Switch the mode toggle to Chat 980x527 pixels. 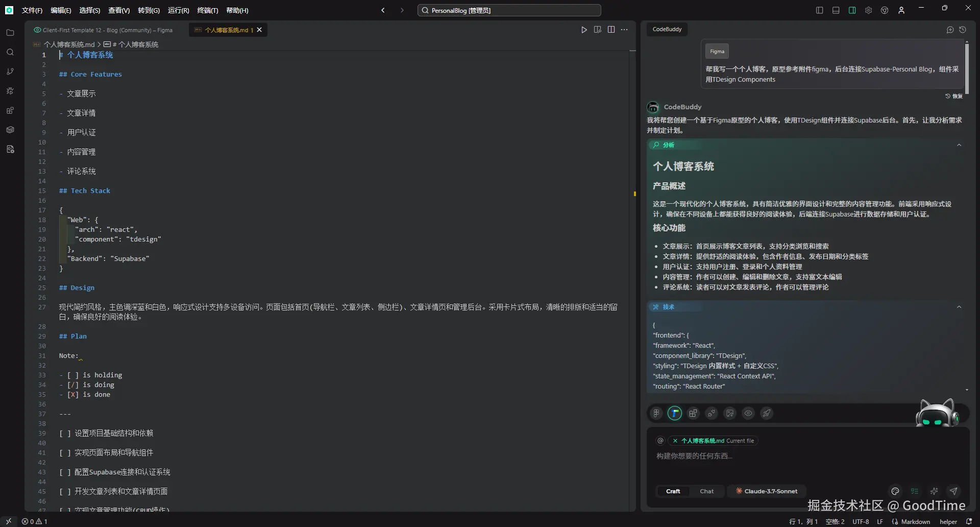[x=706, y=491]
